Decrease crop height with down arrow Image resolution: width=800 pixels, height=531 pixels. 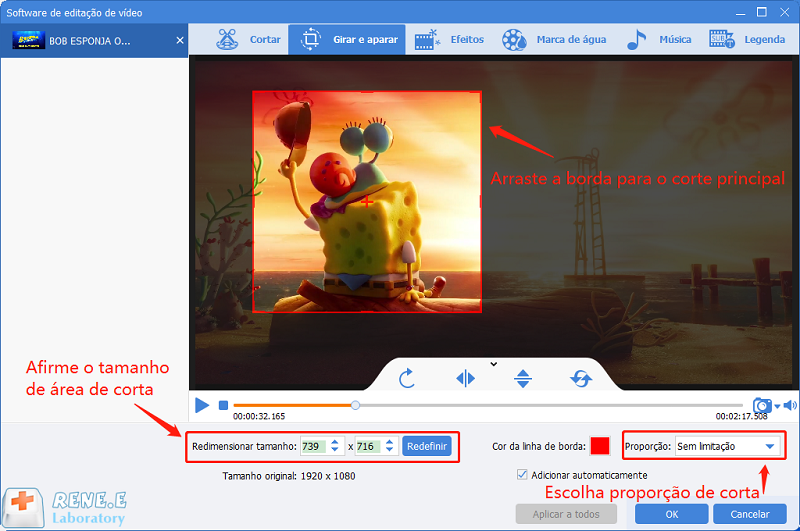tap(389, 450)
